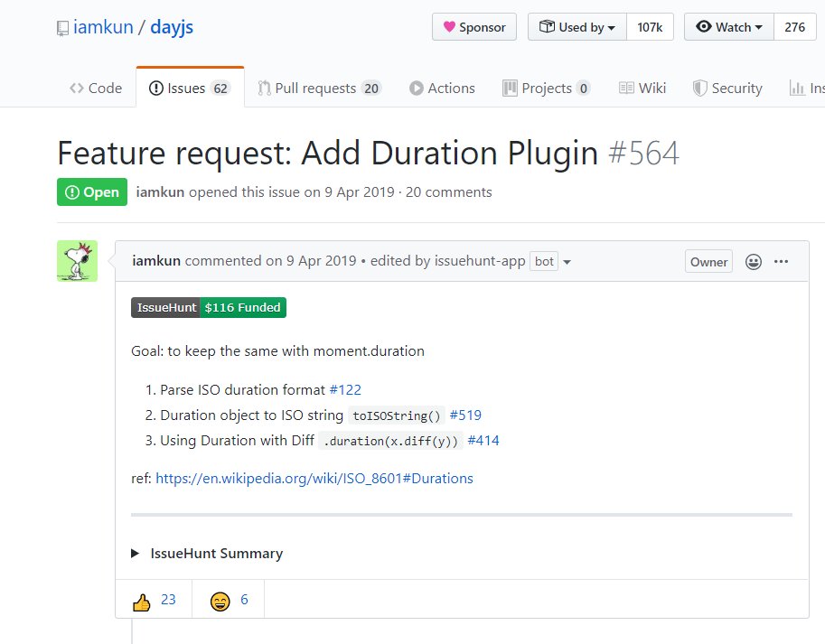This screenshot has width=825, height=644.
Task: Expand the edited by issuehunt-app history dropdown
Action: click(471, 261)
